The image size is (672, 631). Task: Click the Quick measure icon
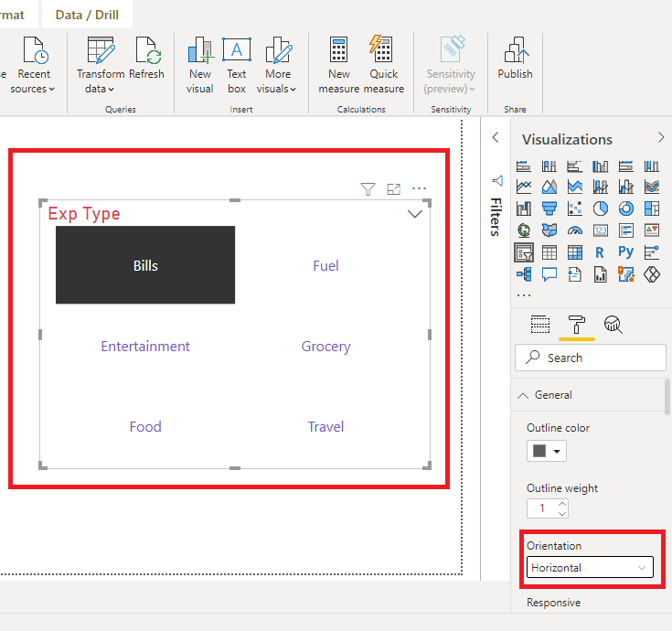383,64
